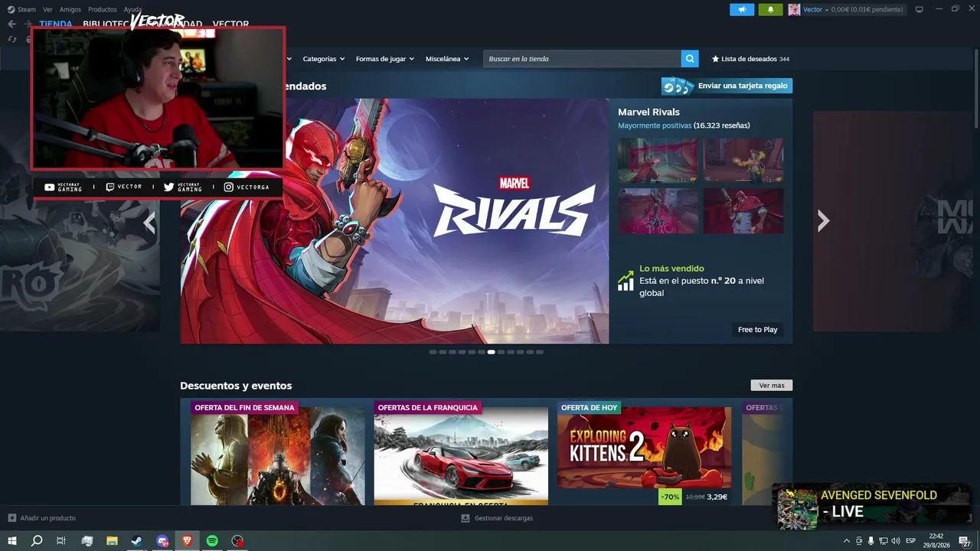Click the ESP language indicator
Image resolution: width=980 pixels, height=551 pixels.
(911, 541)
